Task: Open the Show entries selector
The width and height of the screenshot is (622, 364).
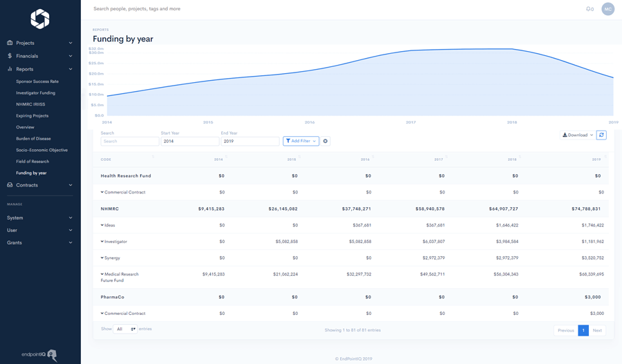Action: coord(125,329)
